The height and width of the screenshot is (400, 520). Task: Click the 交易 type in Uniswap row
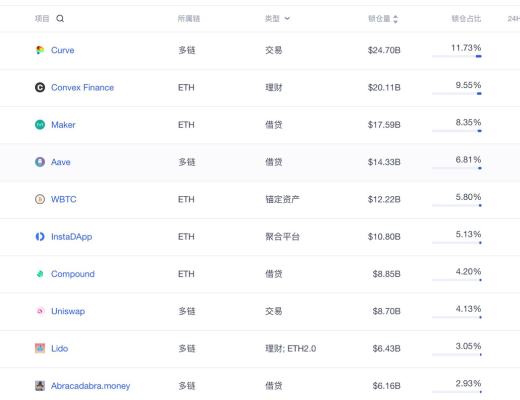coord(274,312)
